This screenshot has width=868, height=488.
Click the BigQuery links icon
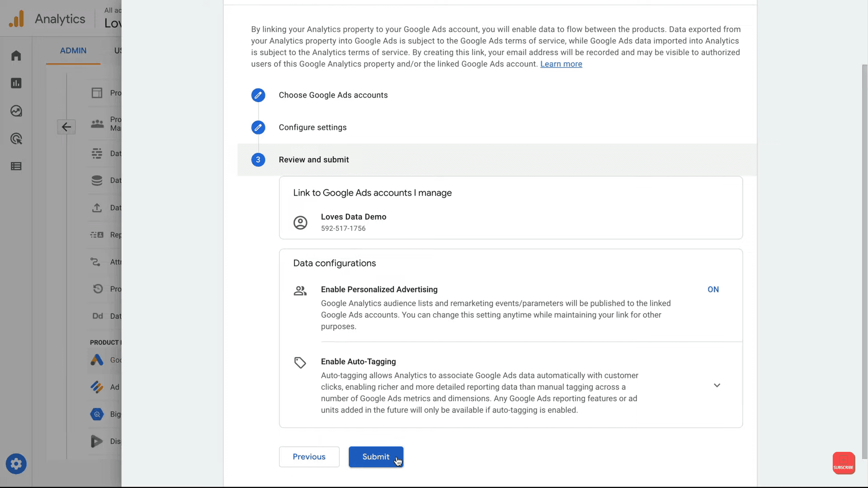97,414
